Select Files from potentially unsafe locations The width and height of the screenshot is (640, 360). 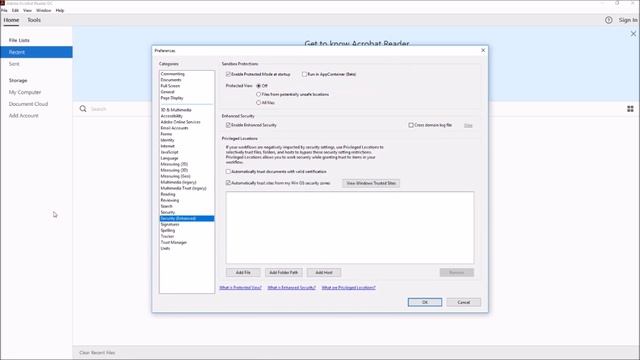coord(258,94)
